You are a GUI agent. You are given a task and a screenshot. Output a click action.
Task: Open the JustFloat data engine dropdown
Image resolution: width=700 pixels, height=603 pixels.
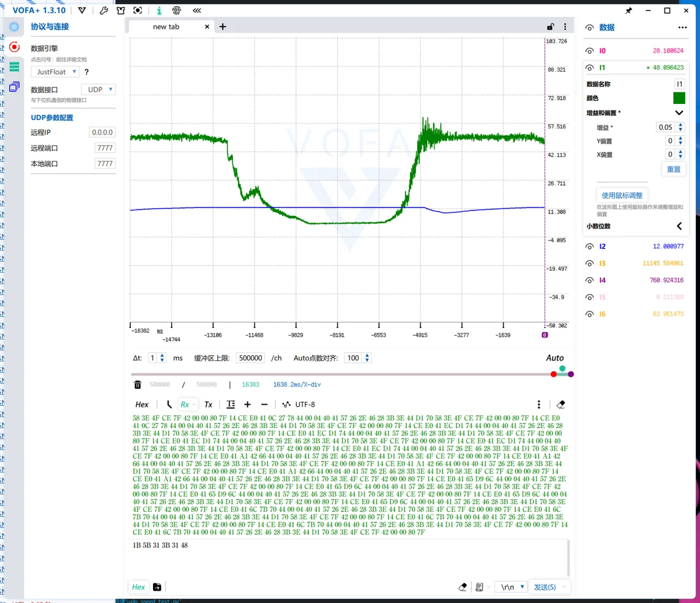point(55,72)
